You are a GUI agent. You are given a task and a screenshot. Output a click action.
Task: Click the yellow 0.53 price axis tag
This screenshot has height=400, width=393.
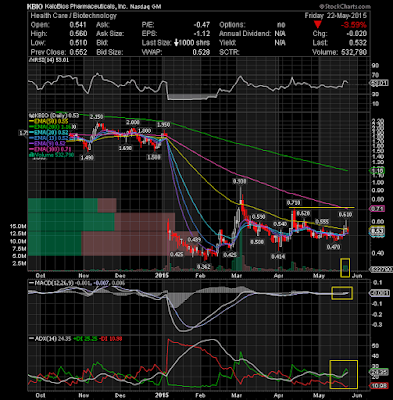tap(378, 230)
